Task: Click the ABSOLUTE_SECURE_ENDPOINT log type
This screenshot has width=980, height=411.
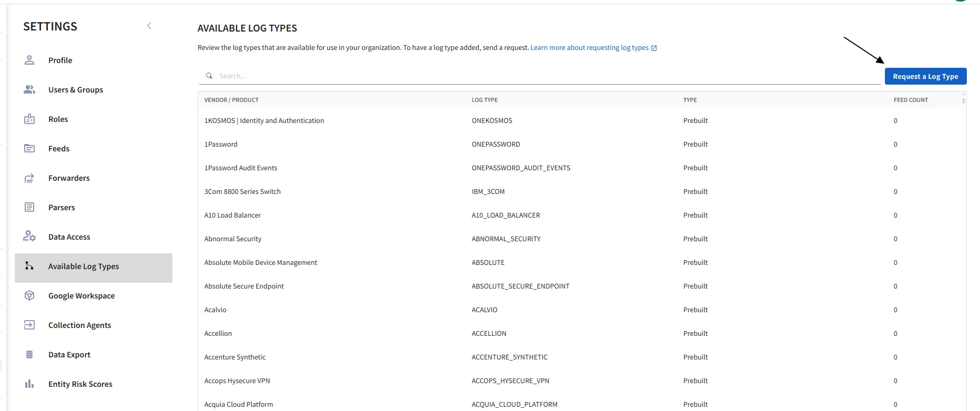Action: (521, 286)
